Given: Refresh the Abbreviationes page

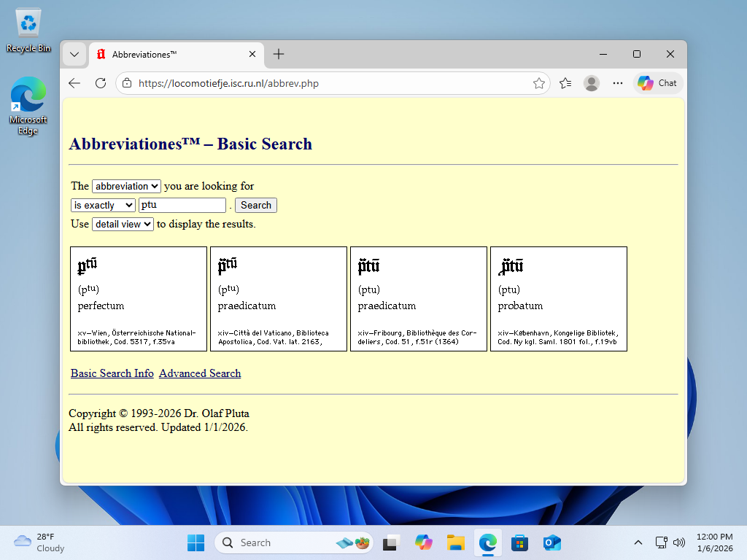Looking at the screenshot, I should (x=101, y=83).
